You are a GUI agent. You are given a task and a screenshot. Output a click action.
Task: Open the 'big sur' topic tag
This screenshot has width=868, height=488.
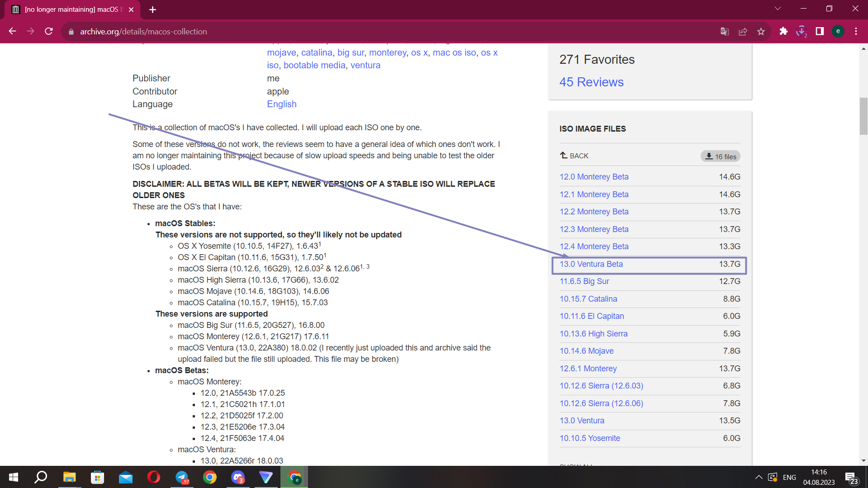click(x=351, y=52)
